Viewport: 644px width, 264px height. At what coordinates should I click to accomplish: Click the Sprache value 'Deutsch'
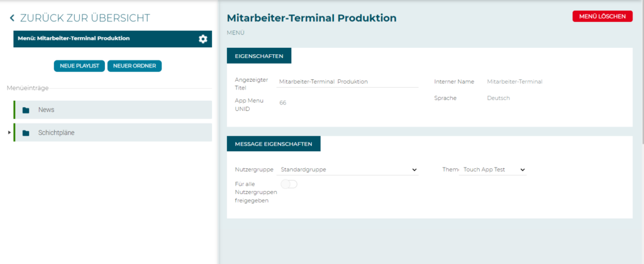pyautogui.click(x=498, y=98)
